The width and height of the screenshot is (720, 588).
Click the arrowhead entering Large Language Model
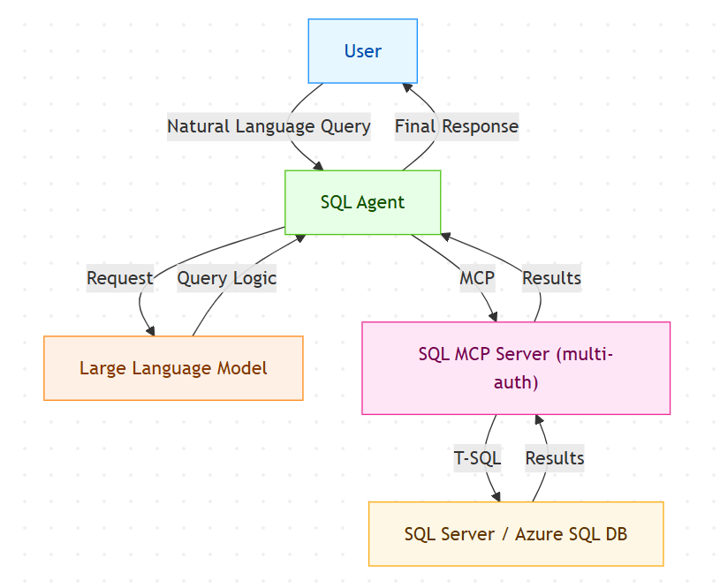151,331
